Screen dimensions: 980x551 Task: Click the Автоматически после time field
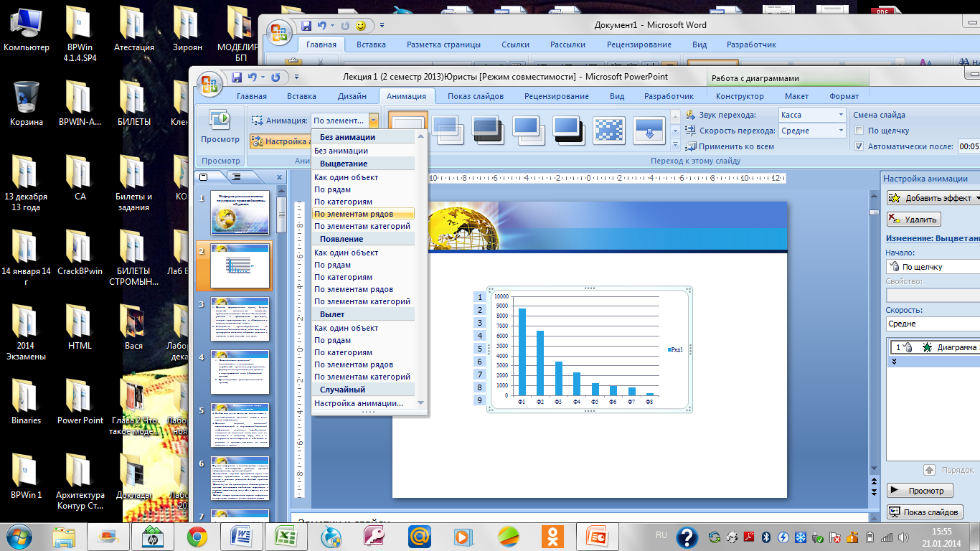[x=969, y=146]
